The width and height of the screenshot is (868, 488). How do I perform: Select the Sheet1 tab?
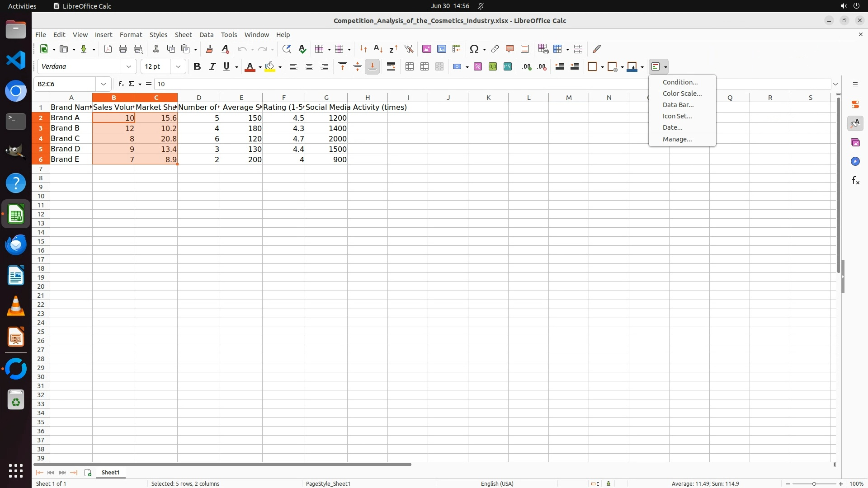pyautogui.click(x=110, y=472)
